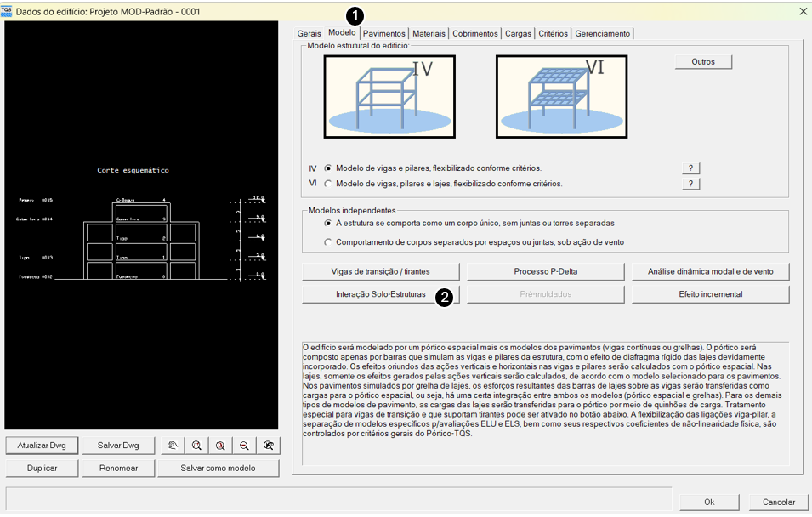
Task: Click the Salvar Dwg button
Action: point(118,446)
